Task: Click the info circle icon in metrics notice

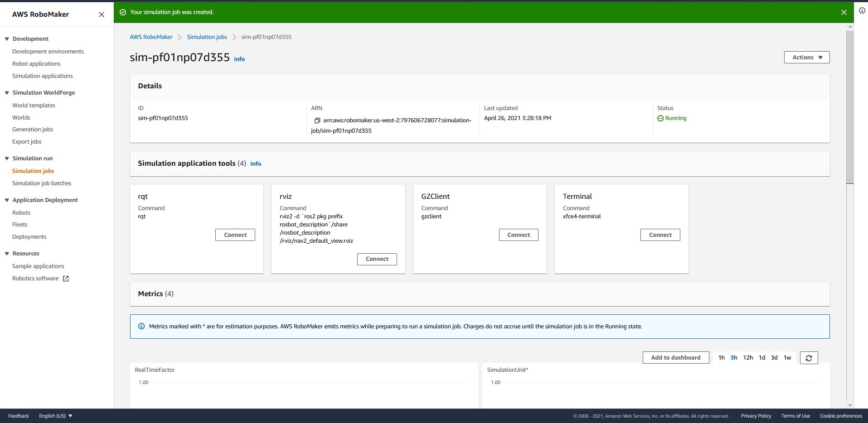Action: coord(141,326)
